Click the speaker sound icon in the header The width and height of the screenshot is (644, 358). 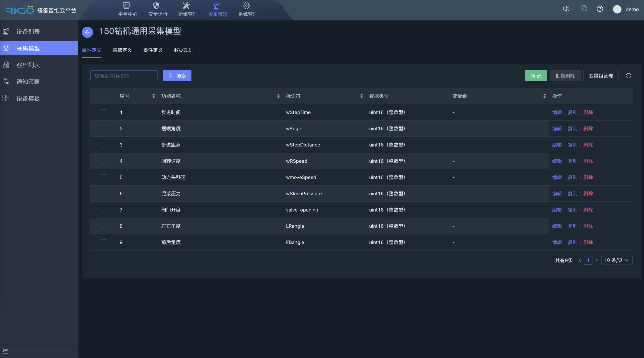(x=566, y=9)
